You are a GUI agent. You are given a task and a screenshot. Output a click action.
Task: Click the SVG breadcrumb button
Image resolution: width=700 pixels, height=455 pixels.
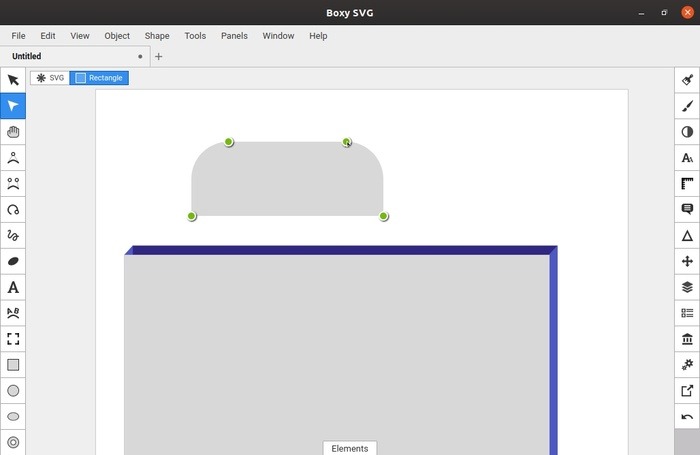50,78
